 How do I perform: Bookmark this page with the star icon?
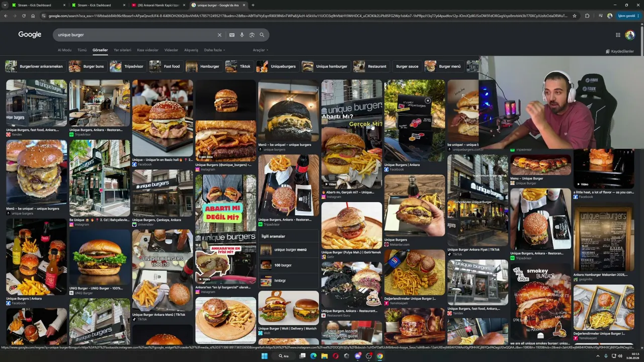[x=574, y=16]
